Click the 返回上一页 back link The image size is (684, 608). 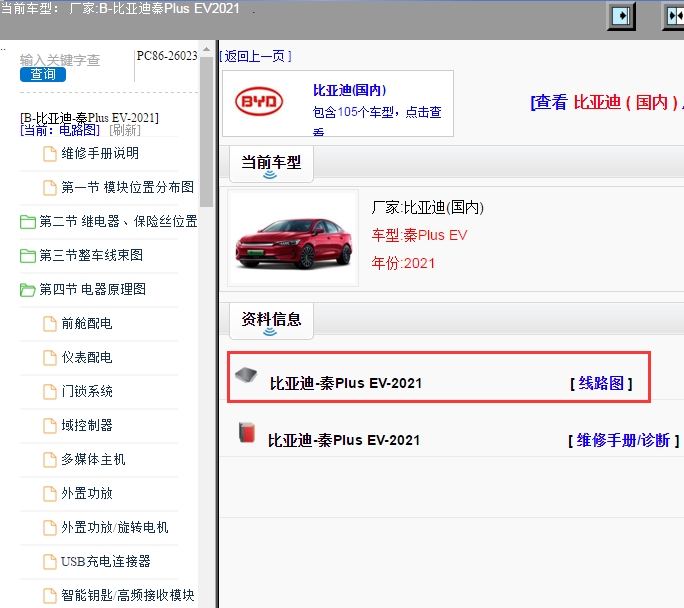point(255,56)
